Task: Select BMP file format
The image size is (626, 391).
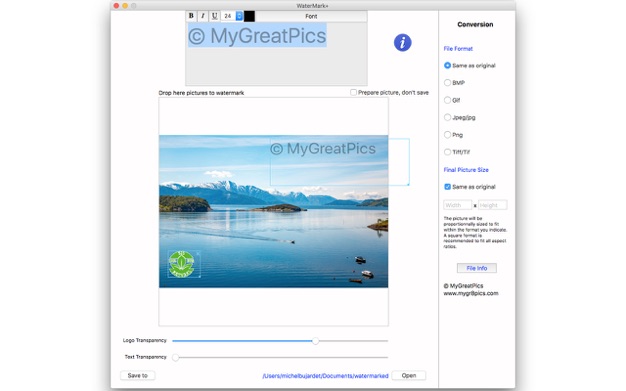Action: pyautogui.click(x=447, y=83)
